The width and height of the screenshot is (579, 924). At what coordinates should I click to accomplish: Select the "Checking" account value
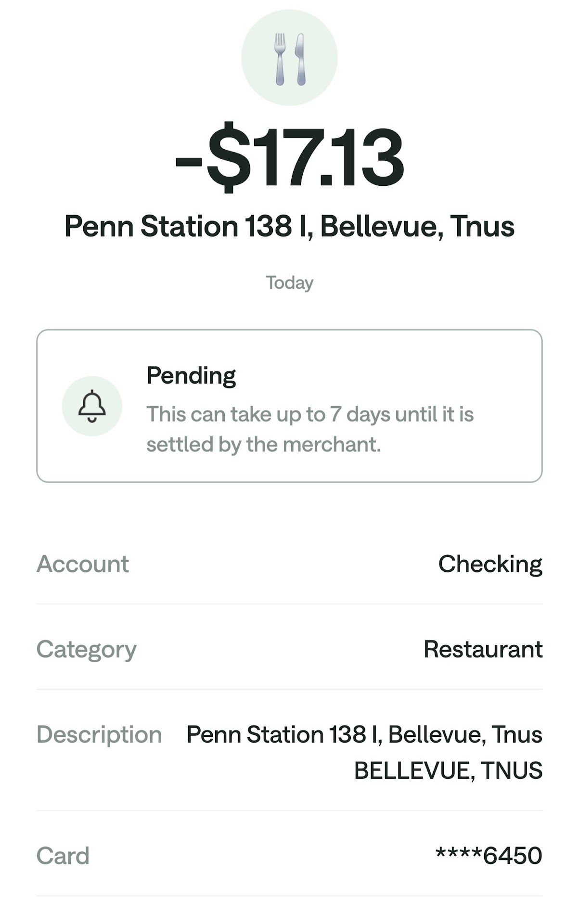tap(490, 564)
